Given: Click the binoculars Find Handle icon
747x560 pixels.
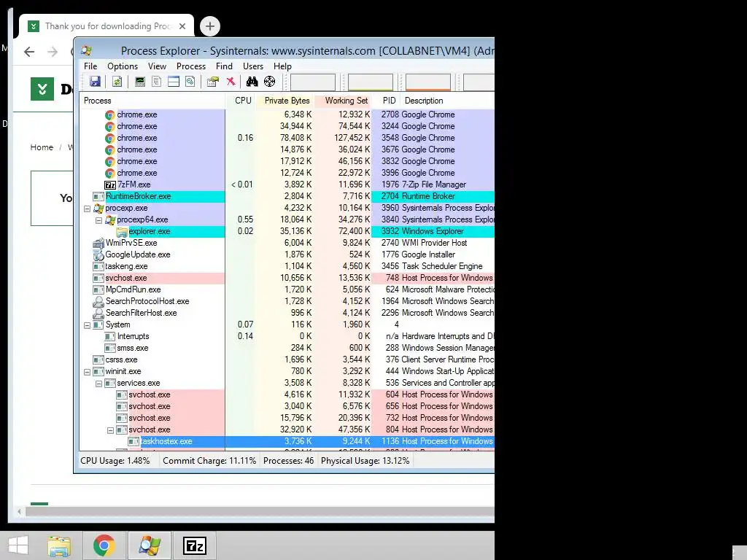Looking at the screenshot, I should 252,82.
